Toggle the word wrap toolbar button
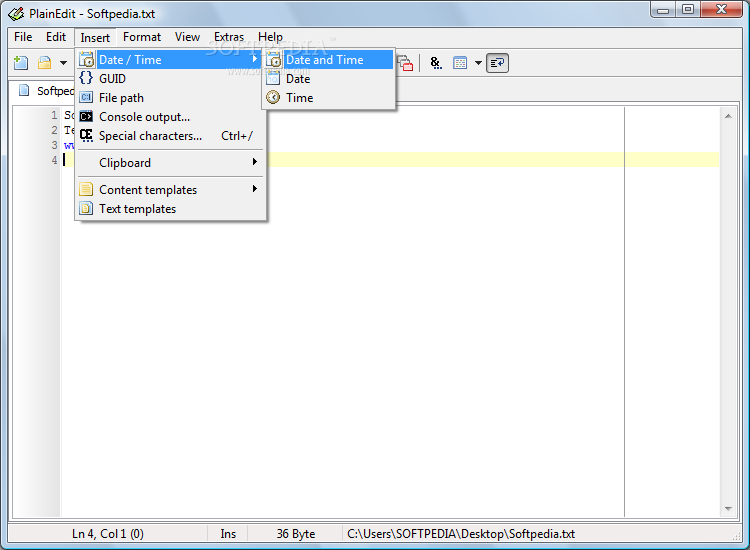The width and height of the screenshot is (750, 550). tap(497, 63)
